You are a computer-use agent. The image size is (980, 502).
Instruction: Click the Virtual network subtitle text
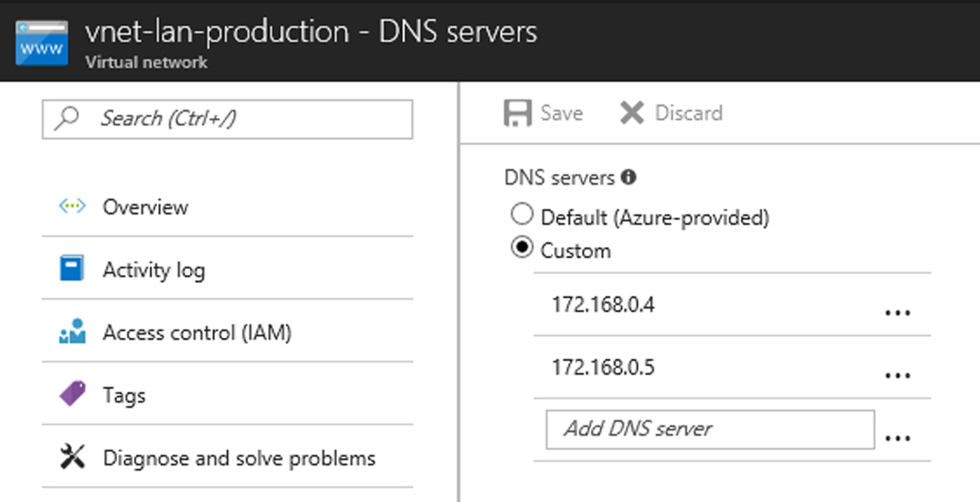click(146, 63)
